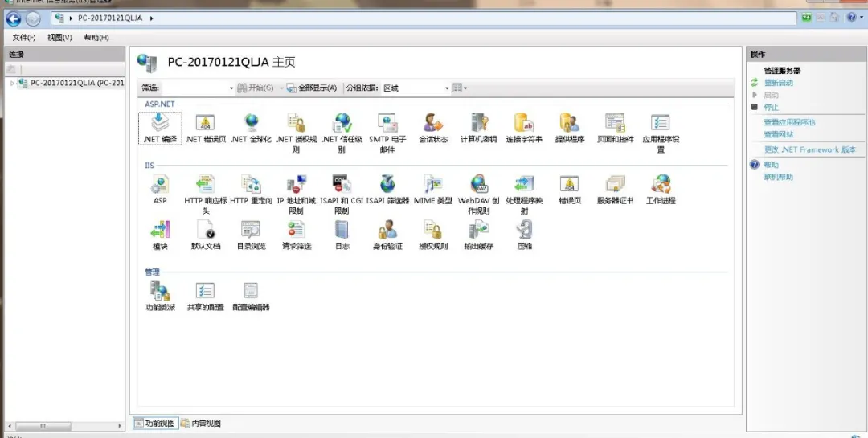Open the 会话状态 feature
The width and height of the screenshot is (868, 438).
(433, 129)
